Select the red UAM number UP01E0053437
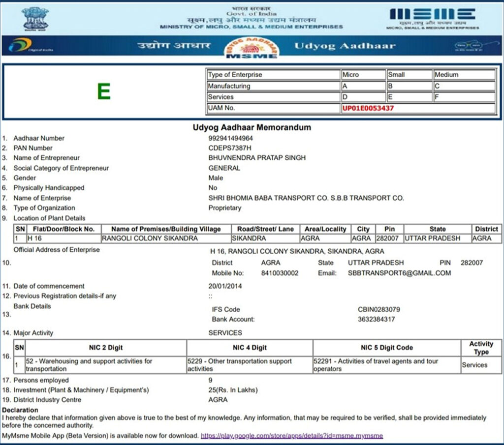 [x=368, y=108]
